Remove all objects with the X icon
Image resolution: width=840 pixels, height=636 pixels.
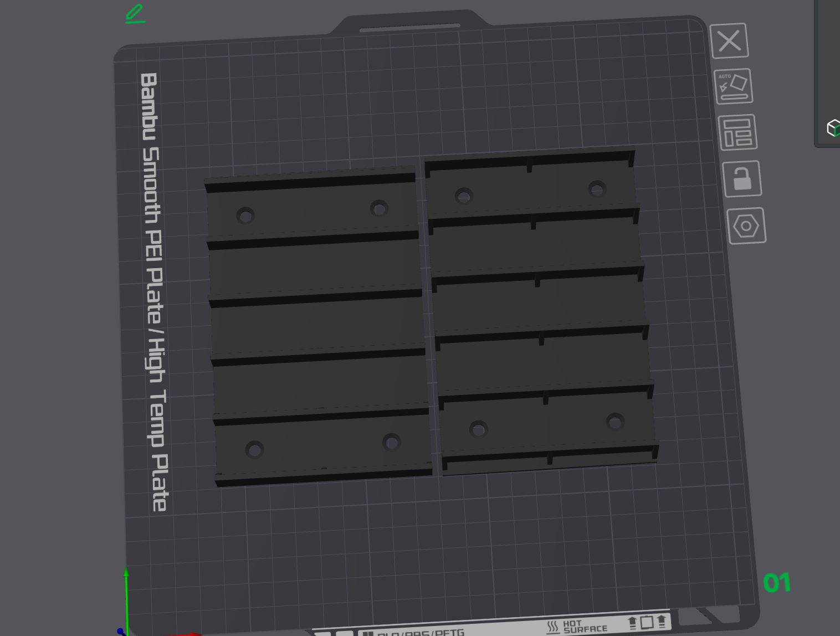(729, 40)
